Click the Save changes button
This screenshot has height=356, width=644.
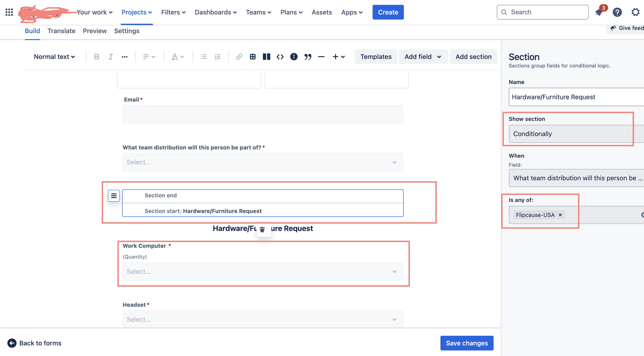click(466, 343)
